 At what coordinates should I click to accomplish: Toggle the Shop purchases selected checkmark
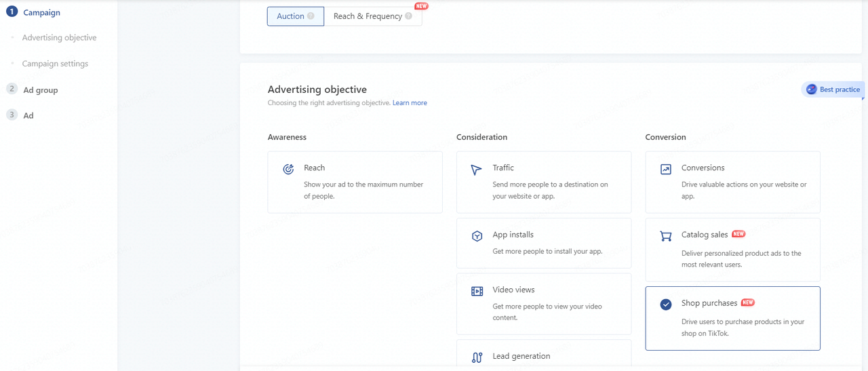pos(666,305)
